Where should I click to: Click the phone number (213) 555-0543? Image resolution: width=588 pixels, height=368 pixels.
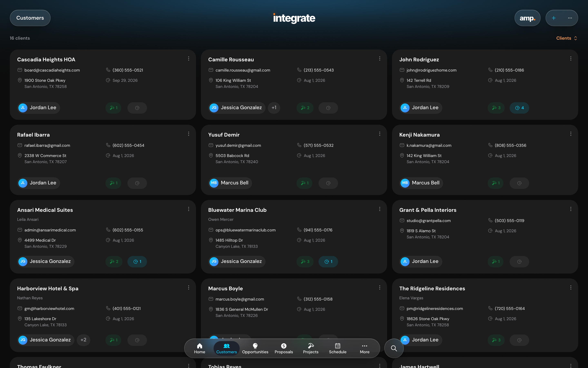(318, 70)
